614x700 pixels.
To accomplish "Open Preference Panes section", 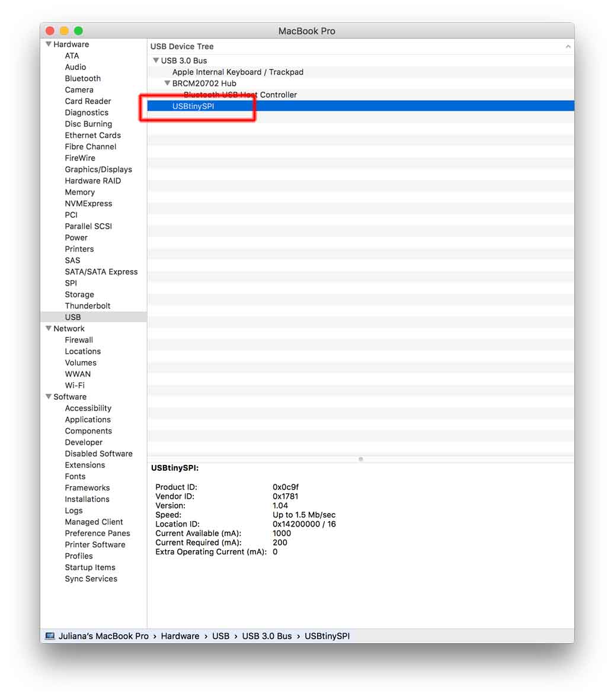I will click(x=97, y=534).
